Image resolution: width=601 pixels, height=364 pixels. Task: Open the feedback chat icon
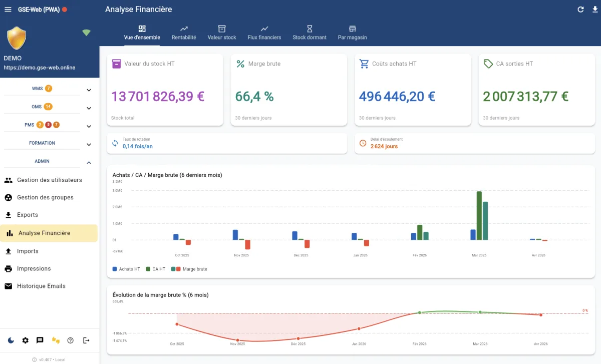tap(40, 340)
